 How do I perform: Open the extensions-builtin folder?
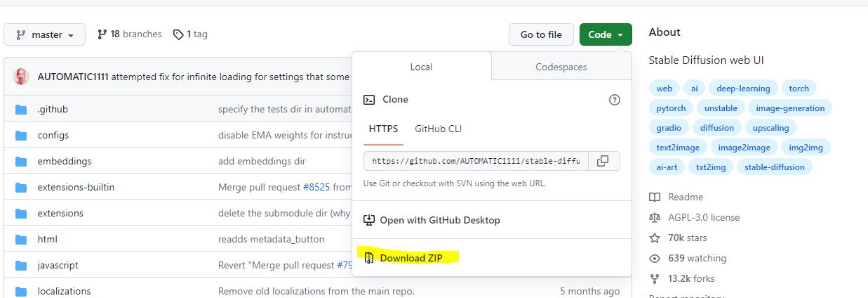76,187
